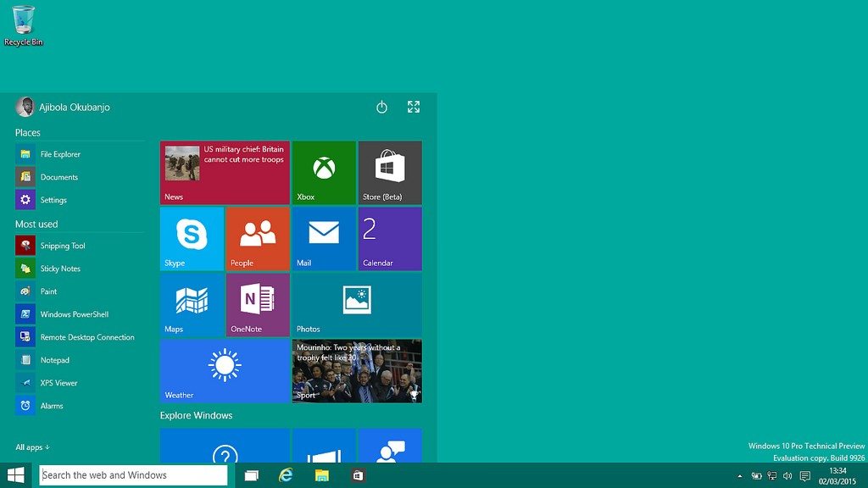Open the Store (Beta) tile
Screen dimensions: 868x488
[x=390, y=173]
